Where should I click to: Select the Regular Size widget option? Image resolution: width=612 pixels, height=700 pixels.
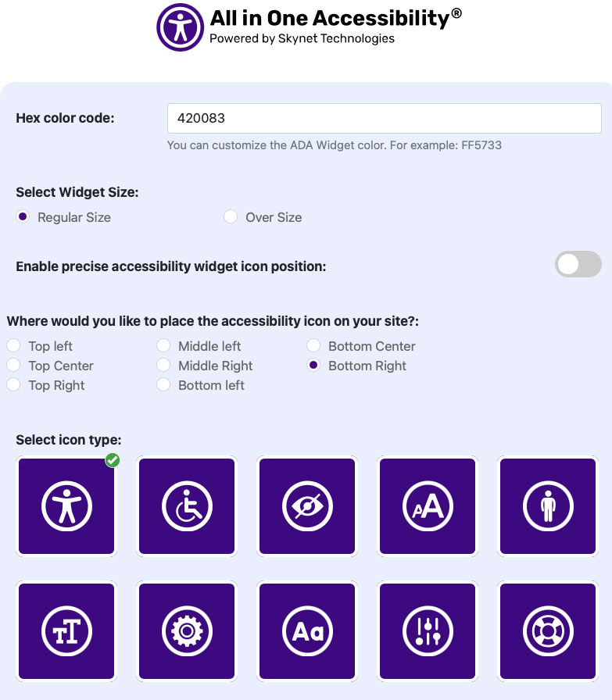[23, 216]
